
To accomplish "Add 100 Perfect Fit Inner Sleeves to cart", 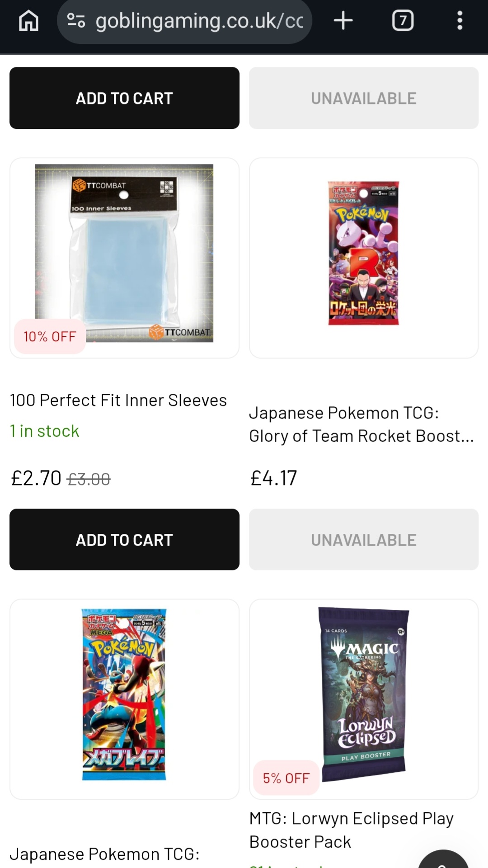I will click(x=124, y=539).
